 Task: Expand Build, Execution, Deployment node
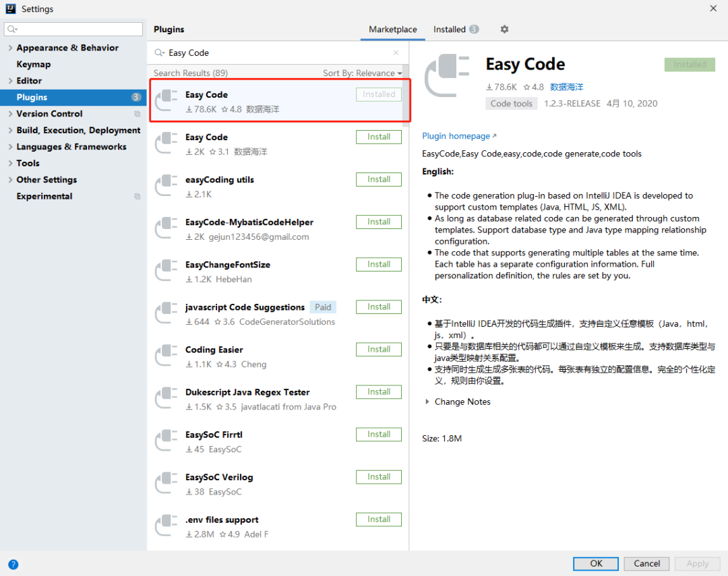click(x=10, y=131)
